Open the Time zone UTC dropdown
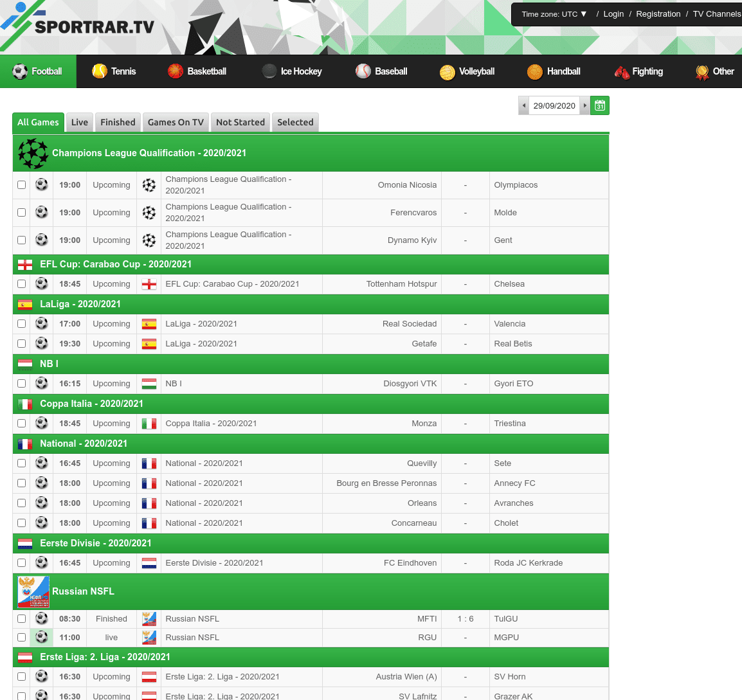 (x=554, y=14)
